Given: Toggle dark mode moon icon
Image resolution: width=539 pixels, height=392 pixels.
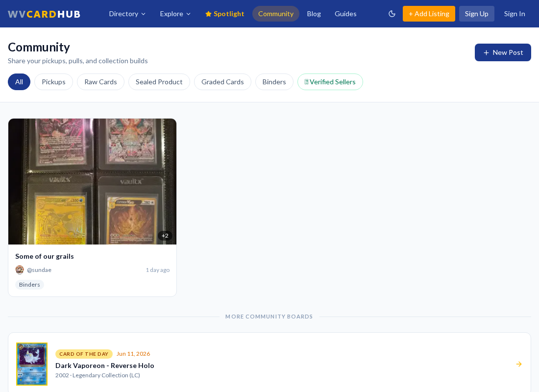Looking at the screenshot, I should (392, 14).
